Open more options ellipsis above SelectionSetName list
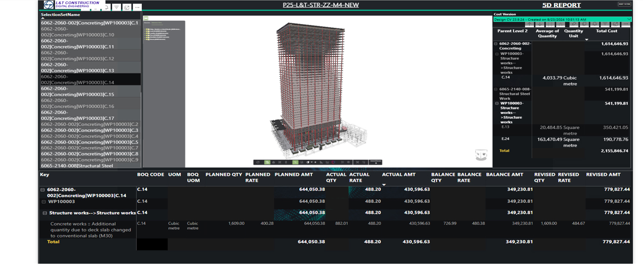Viewport: 644px width, 265px height. (x=137, y=7)
